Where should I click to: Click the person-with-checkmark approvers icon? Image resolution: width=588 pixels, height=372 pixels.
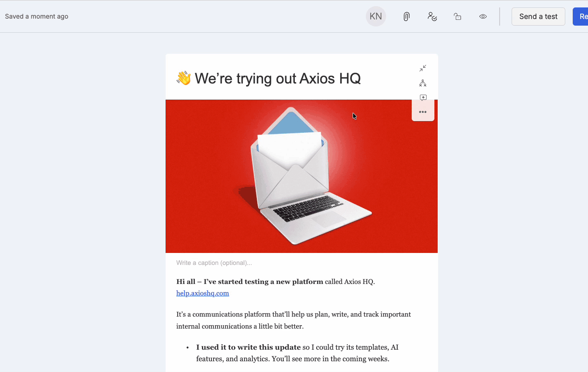[432, 17]
